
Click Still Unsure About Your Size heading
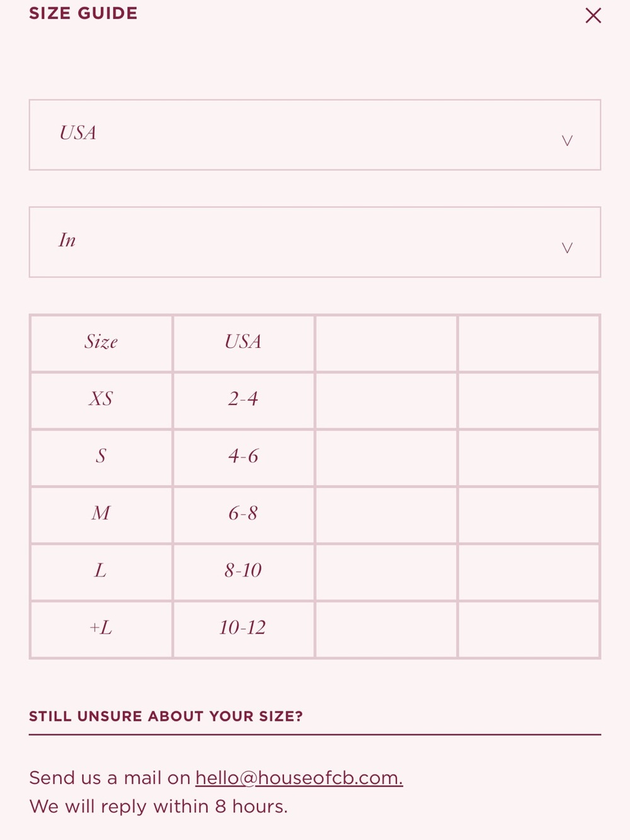point(166,716)
